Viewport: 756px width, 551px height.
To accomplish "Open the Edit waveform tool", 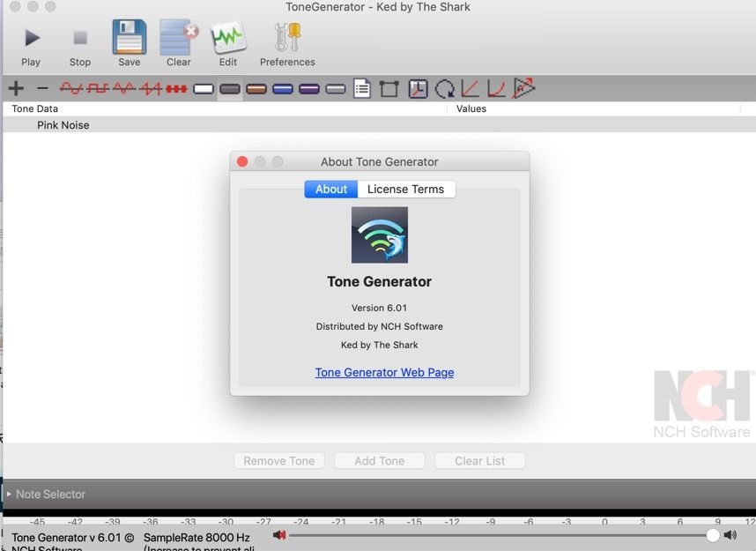I will (x=228, y=43).
